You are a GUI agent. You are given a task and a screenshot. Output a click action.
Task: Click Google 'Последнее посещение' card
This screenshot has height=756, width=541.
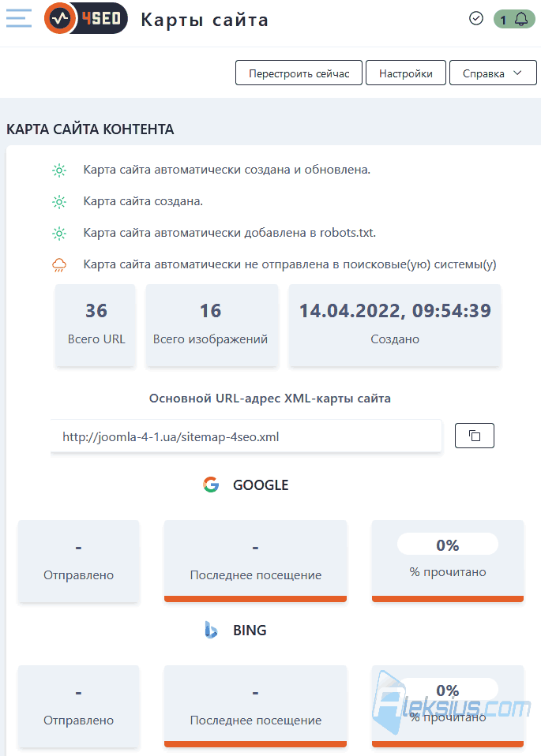(255, 561)
